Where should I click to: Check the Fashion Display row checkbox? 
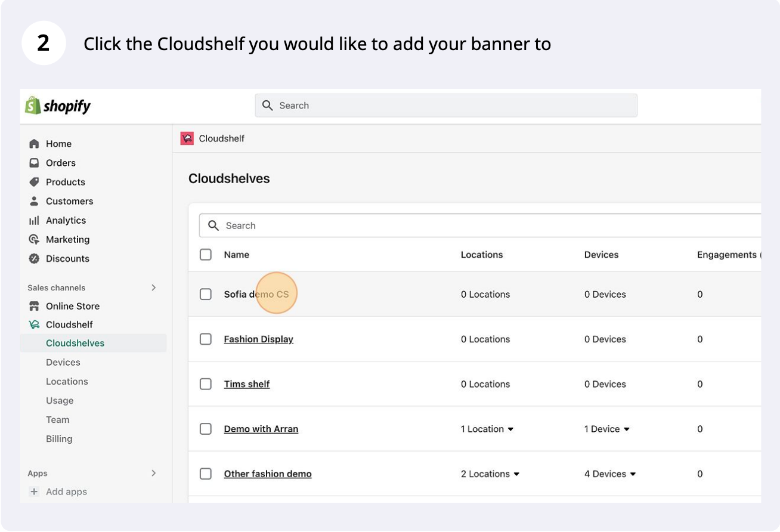206,339
